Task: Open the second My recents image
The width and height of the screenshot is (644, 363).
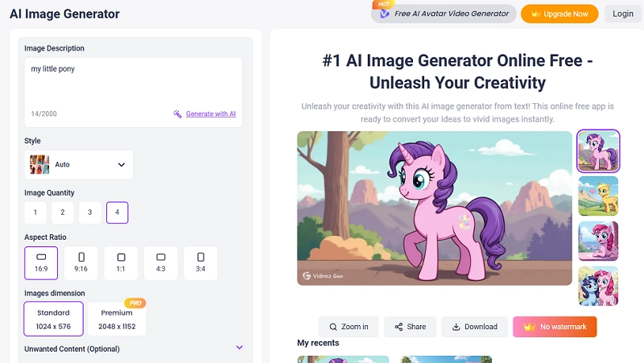Action: click(x=446, y=359)
